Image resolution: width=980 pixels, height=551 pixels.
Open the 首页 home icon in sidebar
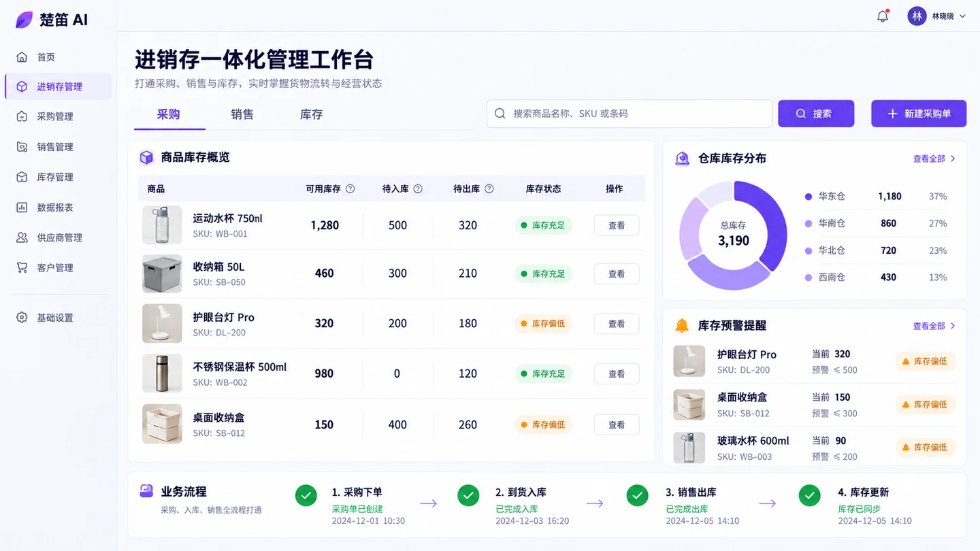22,57
